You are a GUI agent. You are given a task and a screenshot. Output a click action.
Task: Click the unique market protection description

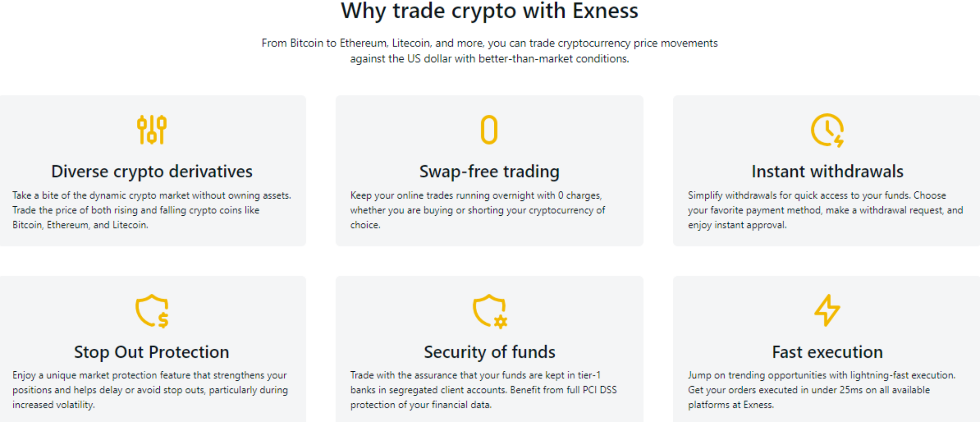click(150, 390)
